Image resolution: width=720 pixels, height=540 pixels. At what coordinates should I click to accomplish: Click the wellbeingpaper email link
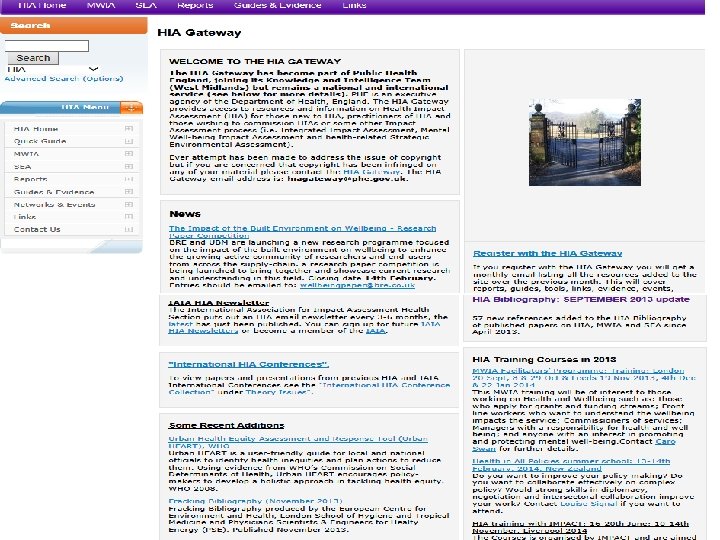pyautogui.click(x=357, y=285)
